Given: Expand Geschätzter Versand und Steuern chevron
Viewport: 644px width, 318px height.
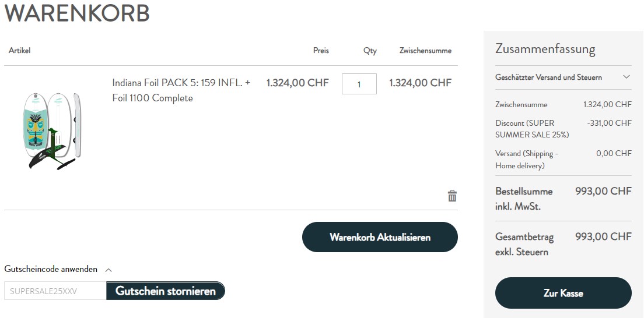Looking at the screenshot, I should (x=626, y=77).
